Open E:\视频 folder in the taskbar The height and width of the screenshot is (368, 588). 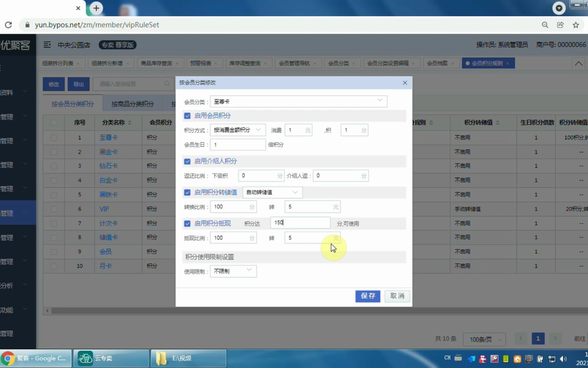tap(189, 358)
